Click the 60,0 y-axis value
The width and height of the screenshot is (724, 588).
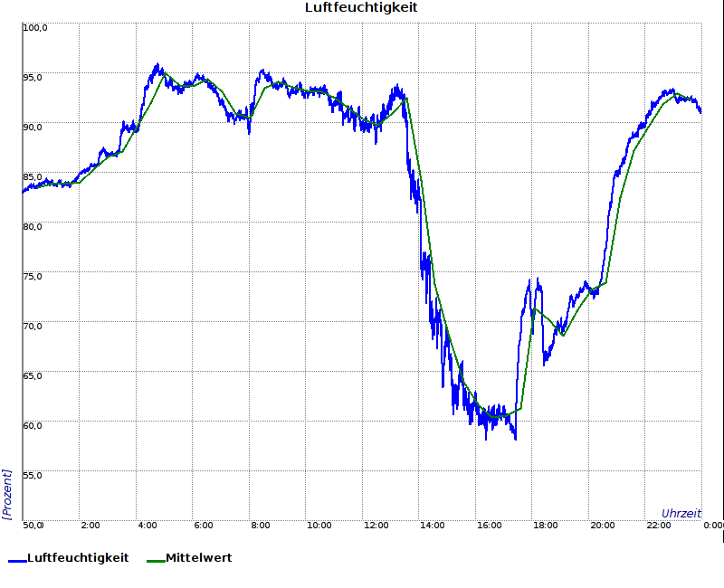(33, 425)
